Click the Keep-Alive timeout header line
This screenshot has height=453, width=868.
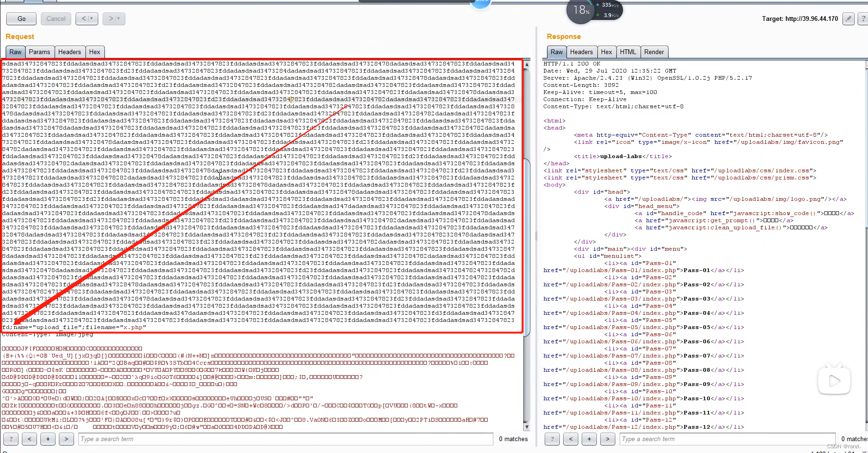coord(600,92)
